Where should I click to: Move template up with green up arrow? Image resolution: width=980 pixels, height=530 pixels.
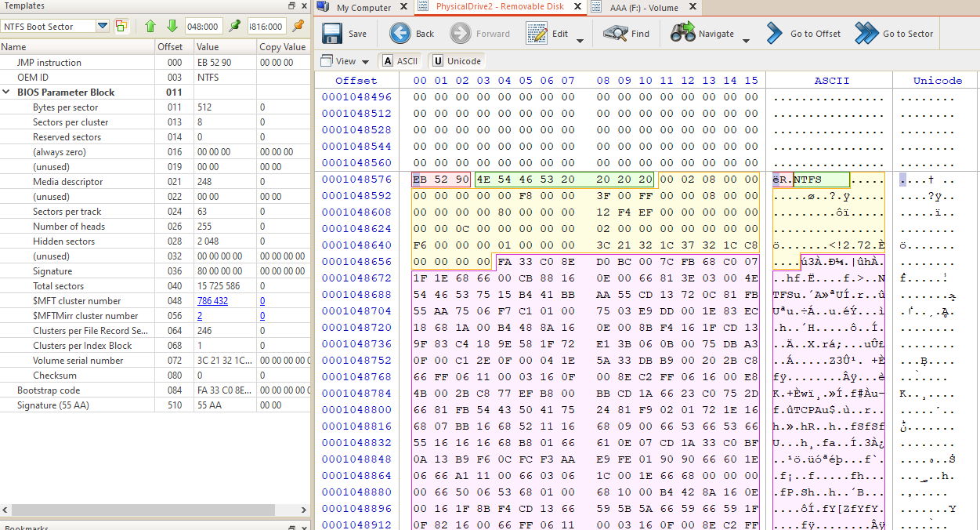click(x=150, y=26)
